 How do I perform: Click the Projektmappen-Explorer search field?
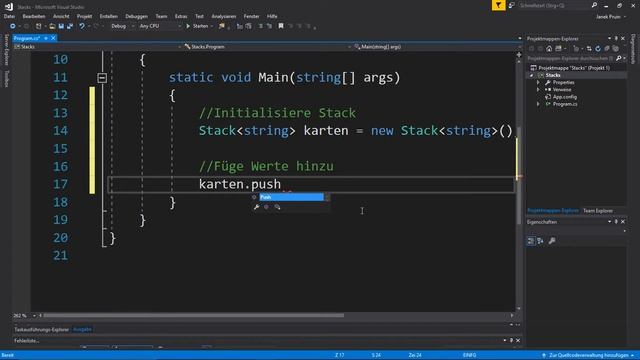click(x=571, y=58)
